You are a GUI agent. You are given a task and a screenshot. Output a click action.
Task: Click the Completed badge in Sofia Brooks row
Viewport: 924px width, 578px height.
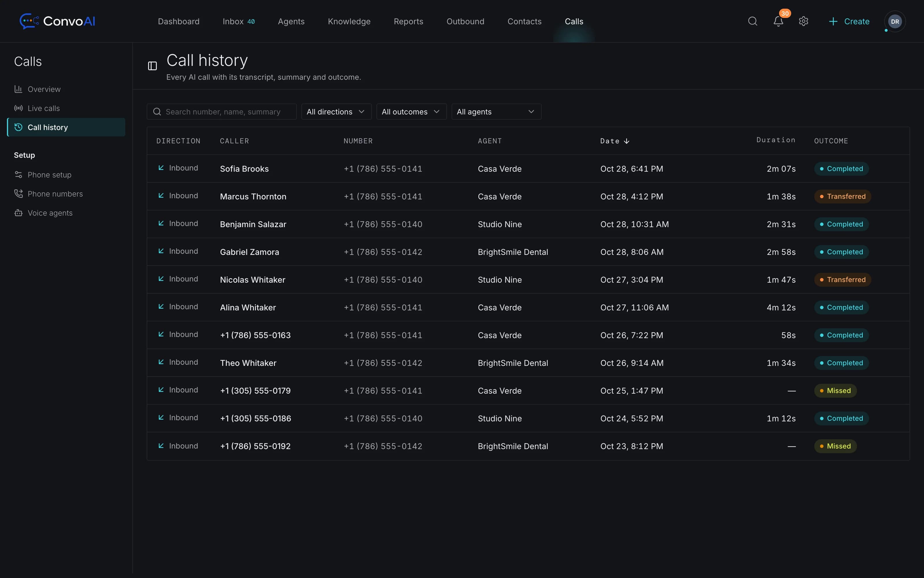tap(841, 168)
